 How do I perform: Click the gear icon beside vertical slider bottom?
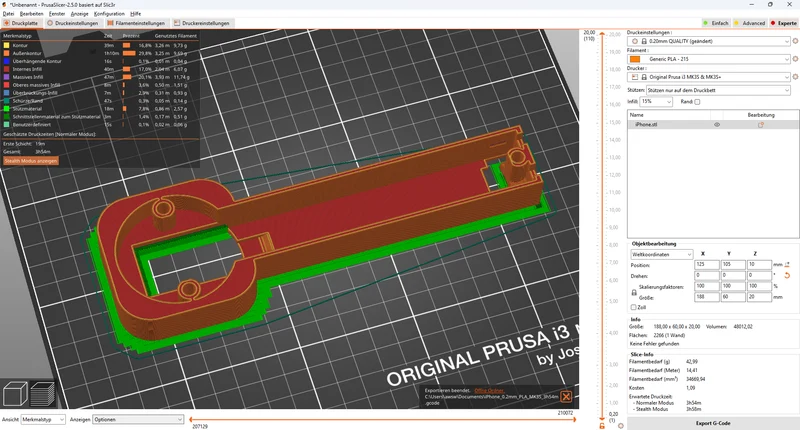coord(620,425)
